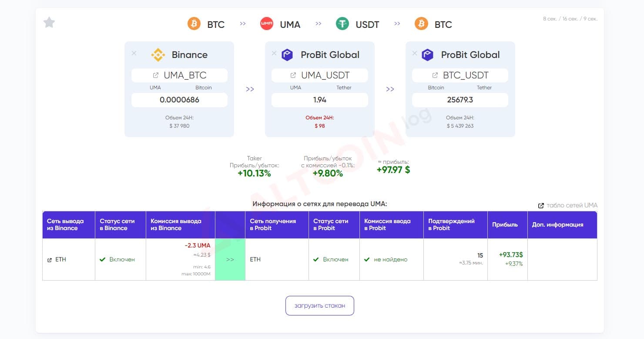This screenshot has width=644, height=339.
Task: Mark this arbitrage chain with the favorite star
Action: pyautogui.click(x=49, y=22)
